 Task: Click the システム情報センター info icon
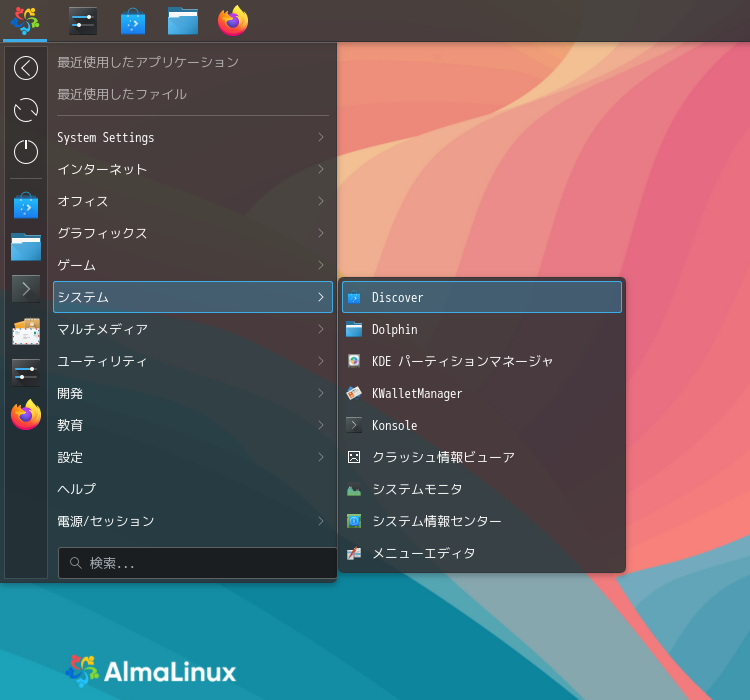click(x=354, y=521)
